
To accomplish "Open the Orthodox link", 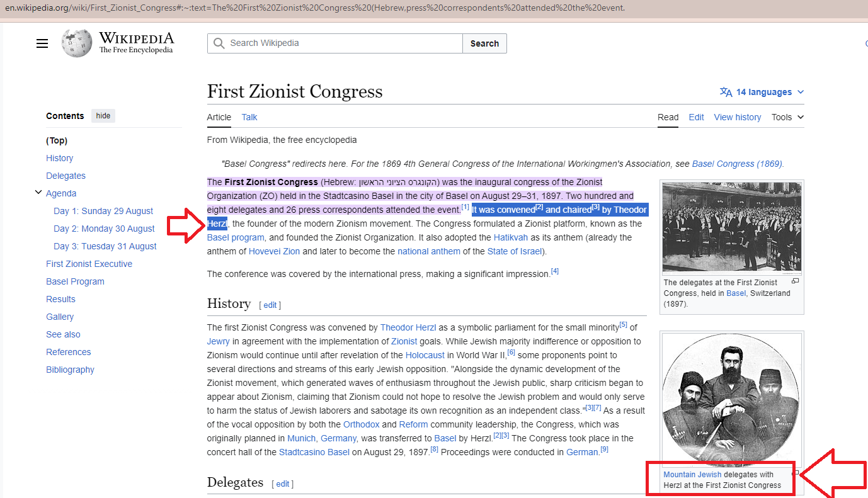I will point(362,424).
